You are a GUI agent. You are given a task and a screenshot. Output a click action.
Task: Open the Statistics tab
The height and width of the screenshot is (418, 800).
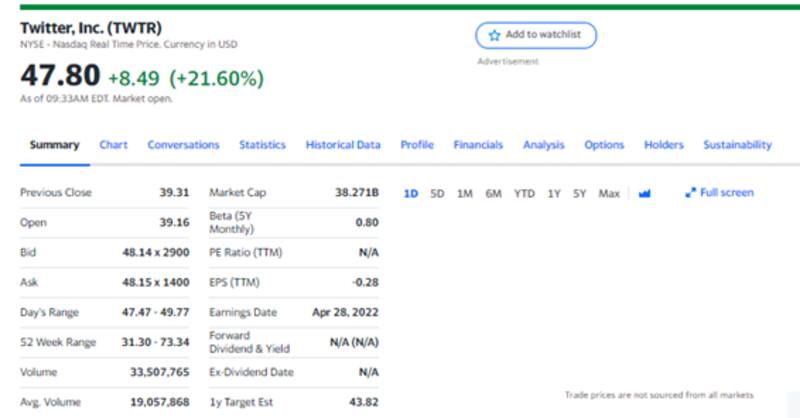(x=262, y=145)
